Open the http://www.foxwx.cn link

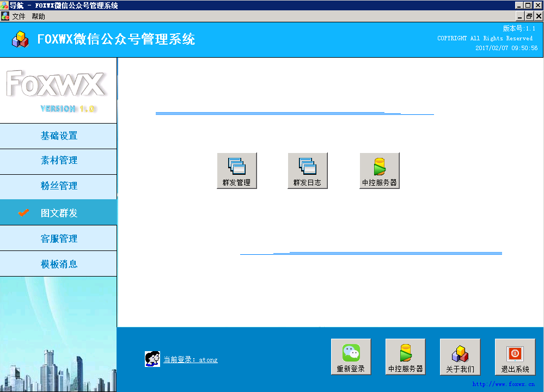[503, 384]
